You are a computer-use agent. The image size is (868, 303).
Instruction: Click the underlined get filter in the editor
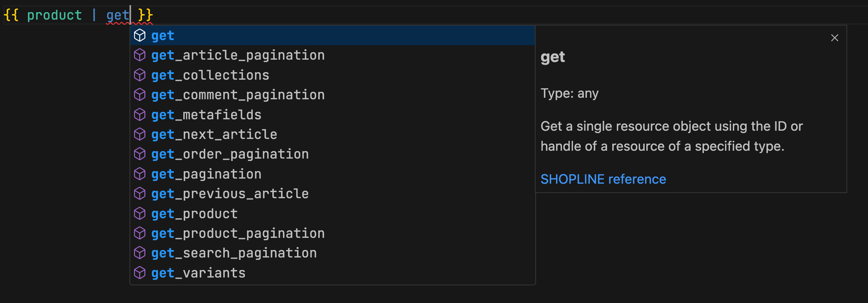point(117,15)
